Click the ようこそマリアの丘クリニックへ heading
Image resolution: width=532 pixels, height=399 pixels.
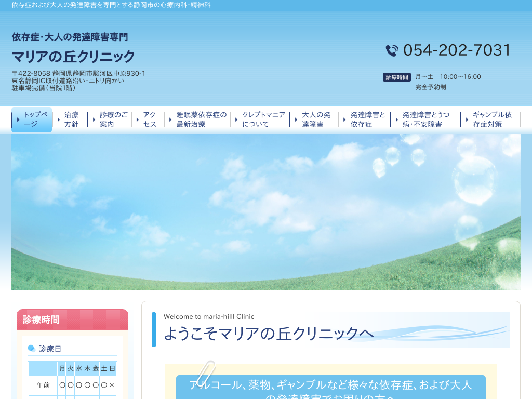pyautogui.click(x=269, y=333)
